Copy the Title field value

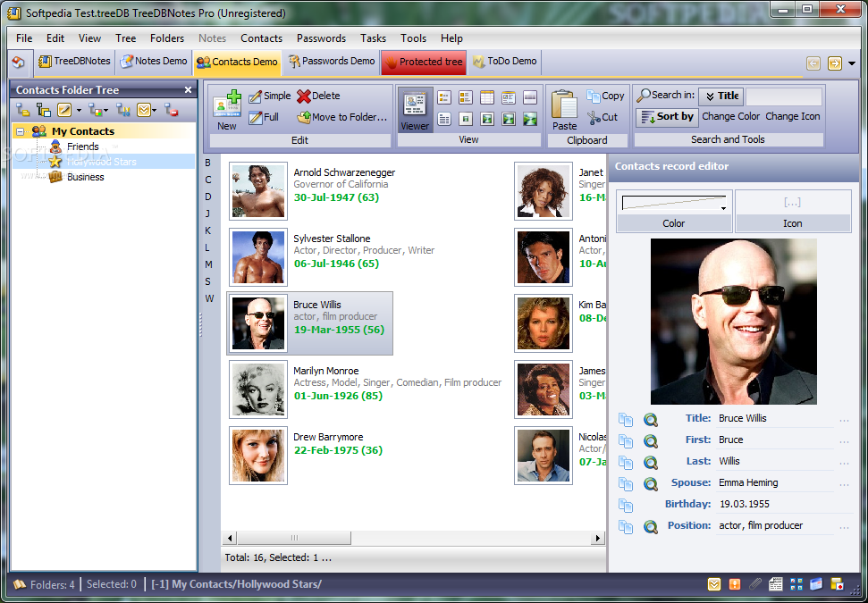click(x=626, y=420)
